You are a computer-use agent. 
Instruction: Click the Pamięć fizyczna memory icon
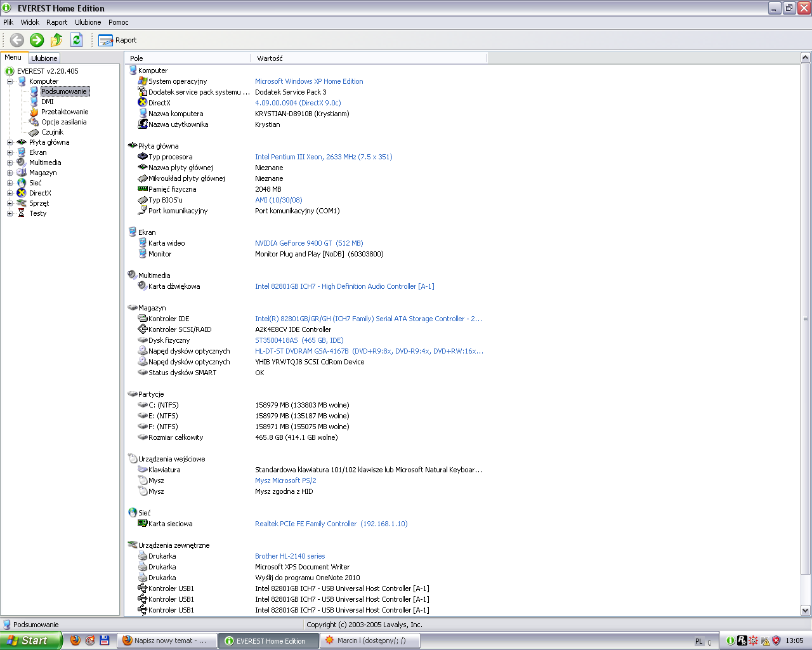point(143,189)
